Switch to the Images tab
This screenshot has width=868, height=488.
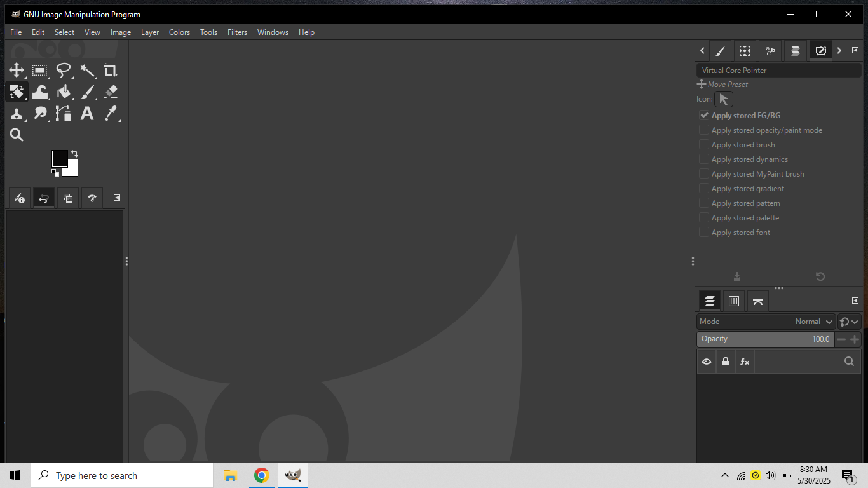pyautogui.click(x=67, y=198)
